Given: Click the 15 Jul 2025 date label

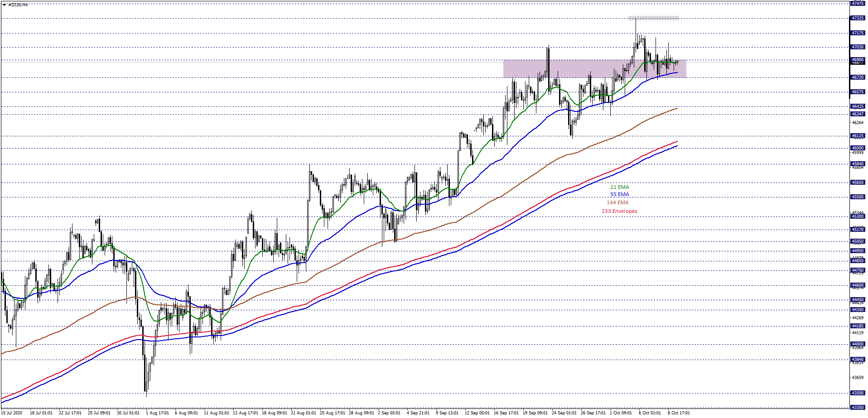Looking at the screenshot, I should [x=12, y=413].
